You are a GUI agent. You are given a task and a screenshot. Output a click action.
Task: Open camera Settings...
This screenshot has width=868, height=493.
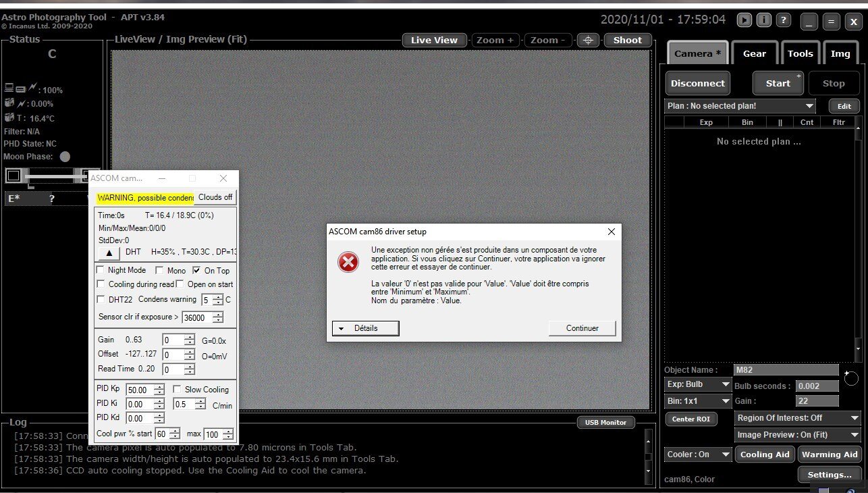pyautogui.click(x=830, y=474)
